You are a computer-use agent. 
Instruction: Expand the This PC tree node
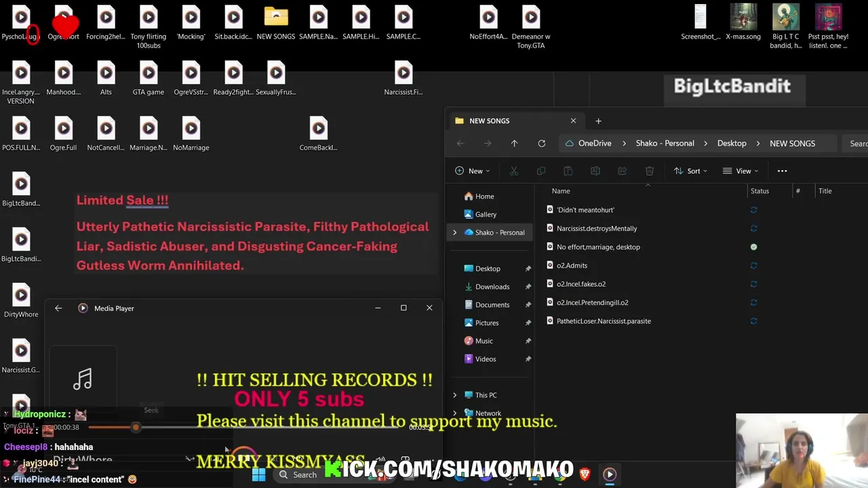pyautogui.click(x=455, y=395)
